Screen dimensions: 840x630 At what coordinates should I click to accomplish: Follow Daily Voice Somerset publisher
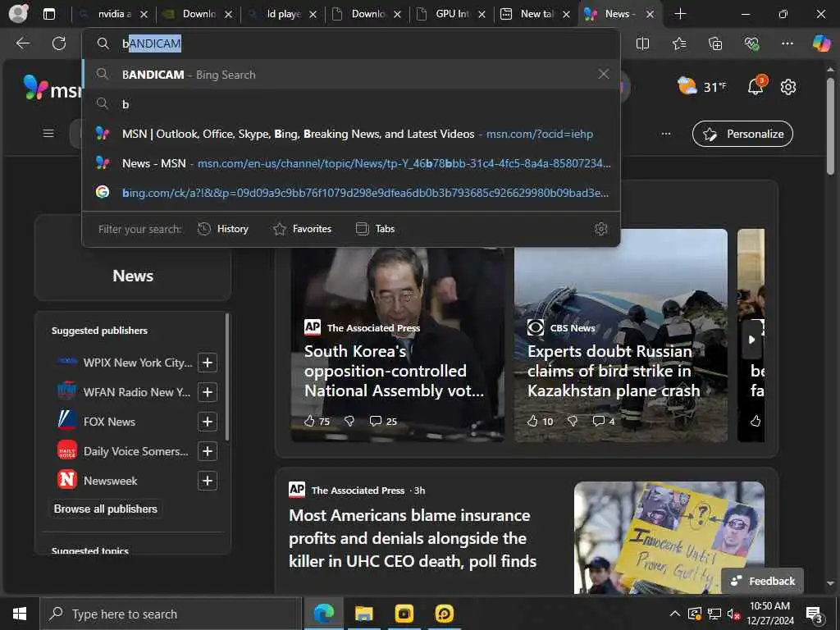click(x=208, y=451)
